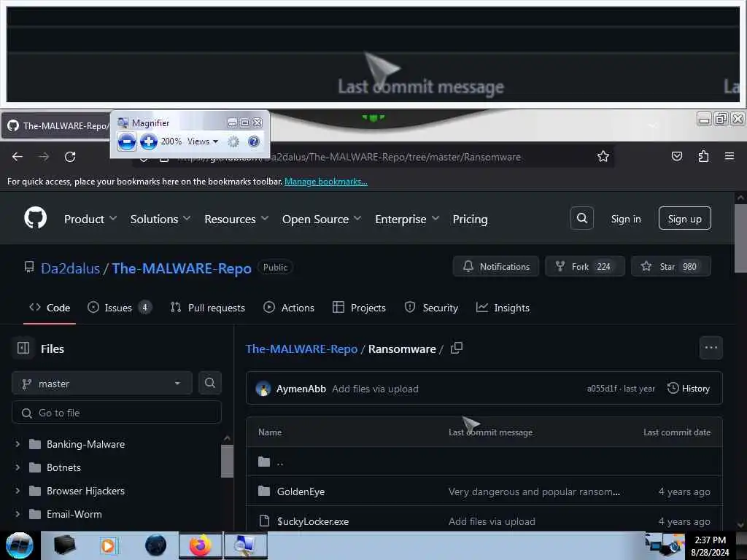Click AymenAbb avatar image
This screenshot has height=560, width=747.
tap(263, 389)
